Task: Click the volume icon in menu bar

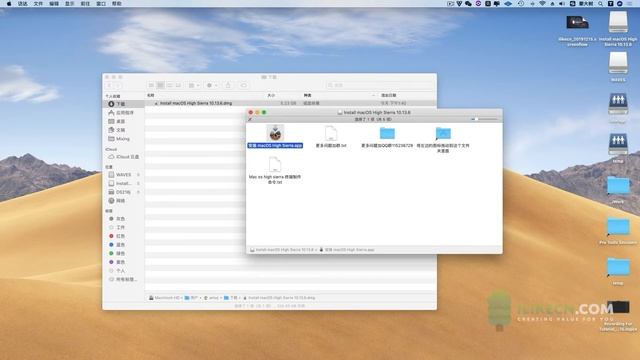Action: pos(562,4)
